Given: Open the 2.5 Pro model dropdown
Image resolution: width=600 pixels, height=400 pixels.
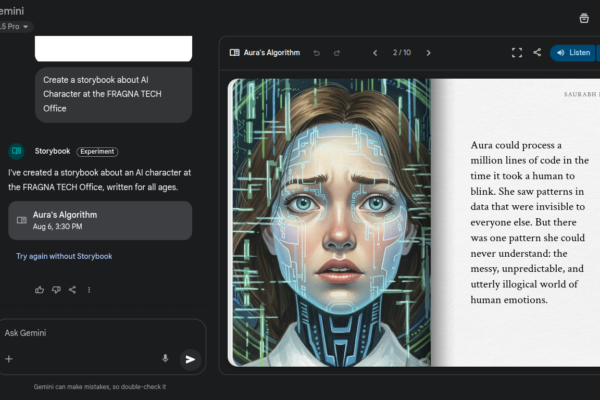Looking at the screenshot, I should coord(14,26).
